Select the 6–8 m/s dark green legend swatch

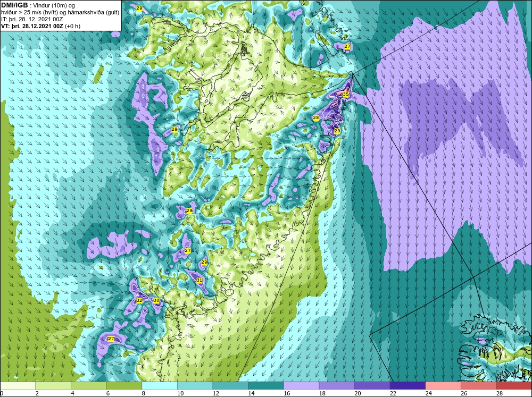click(x=124, y=385)
